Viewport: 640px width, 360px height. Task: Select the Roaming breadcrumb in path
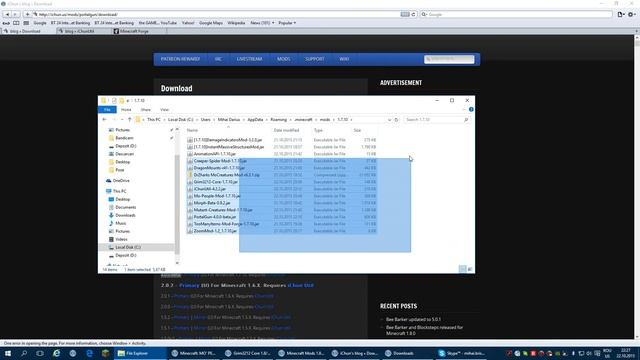coord(279,120)
